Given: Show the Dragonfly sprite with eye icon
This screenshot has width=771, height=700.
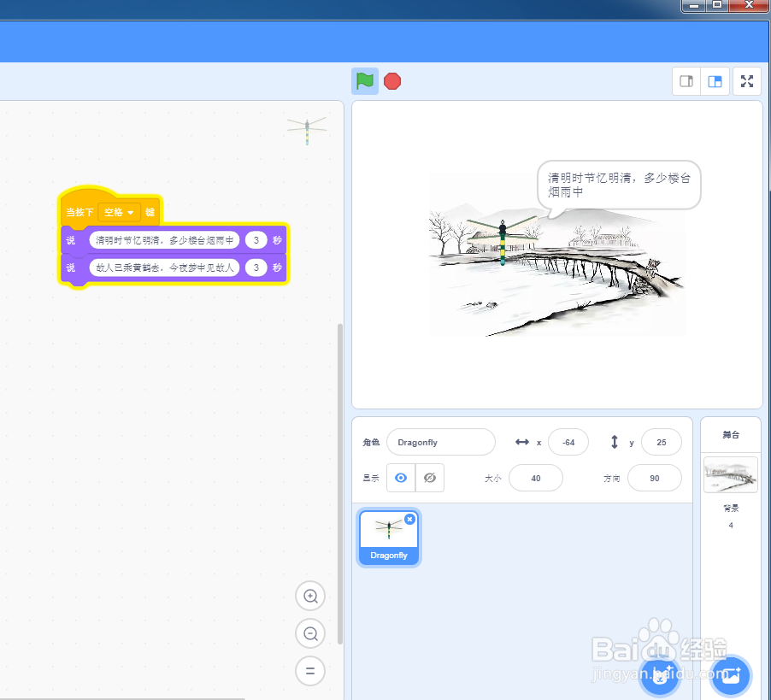Looking at the screenshot, I should click(401, 478).
